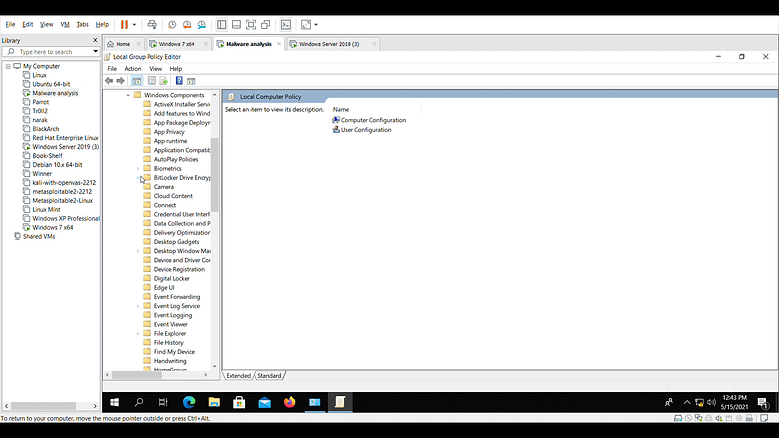Open the VMware Edit menu
Screen dimensions: 779x438
pyautogui.click(x=28, y=24)
